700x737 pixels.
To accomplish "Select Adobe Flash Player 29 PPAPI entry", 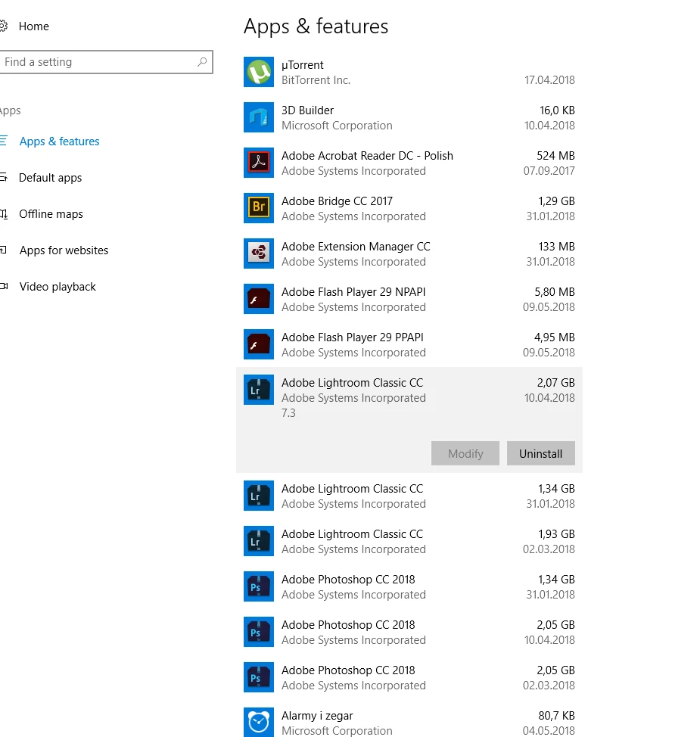I will coord(353,337).
